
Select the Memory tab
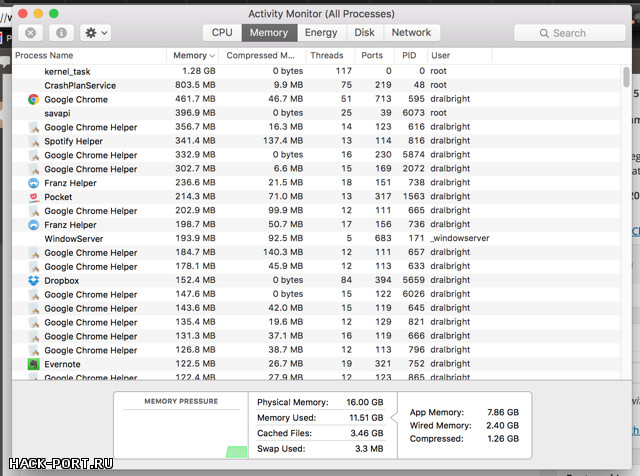point(269,33)
